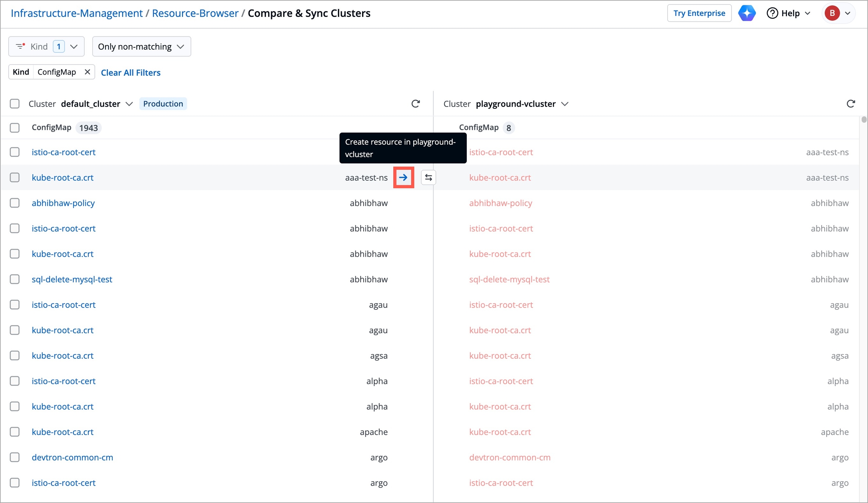Open the default_cluster selector dropdown
Image resolution: width=868 pixels, height=503 pixels.
[129, 104]
